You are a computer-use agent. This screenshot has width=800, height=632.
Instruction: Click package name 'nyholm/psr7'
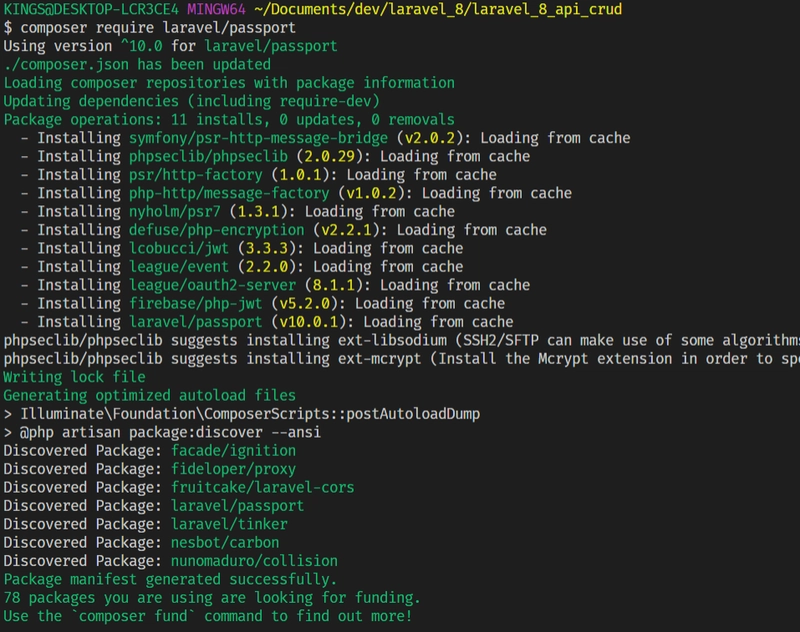(x=175, y=211)
